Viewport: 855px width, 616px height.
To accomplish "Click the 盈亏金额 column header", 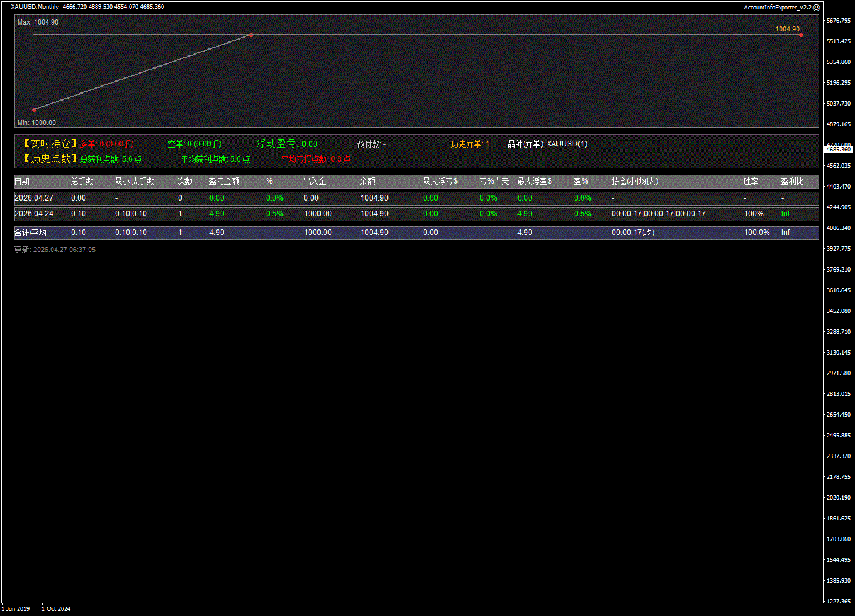I will (x=224, y=181).
